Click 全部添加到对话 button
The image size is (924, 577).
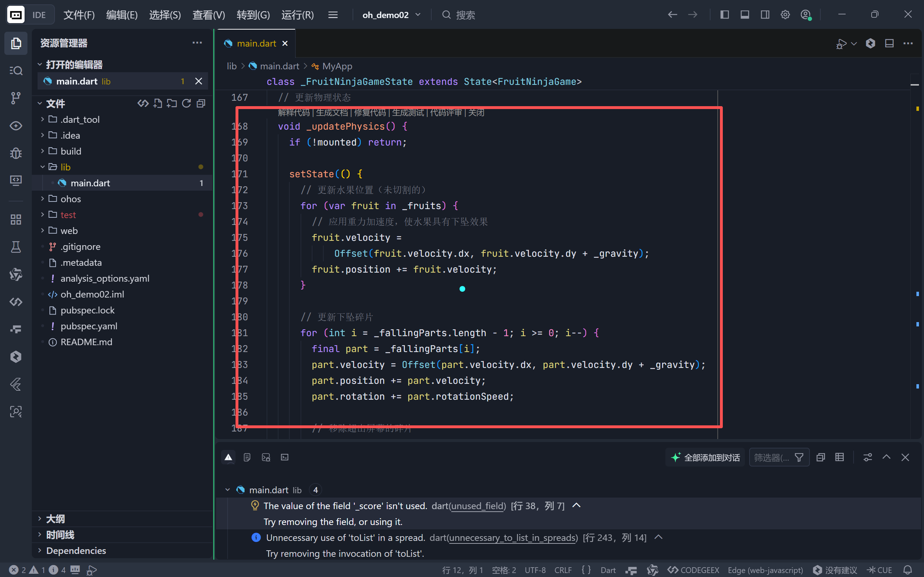point(705,457)
